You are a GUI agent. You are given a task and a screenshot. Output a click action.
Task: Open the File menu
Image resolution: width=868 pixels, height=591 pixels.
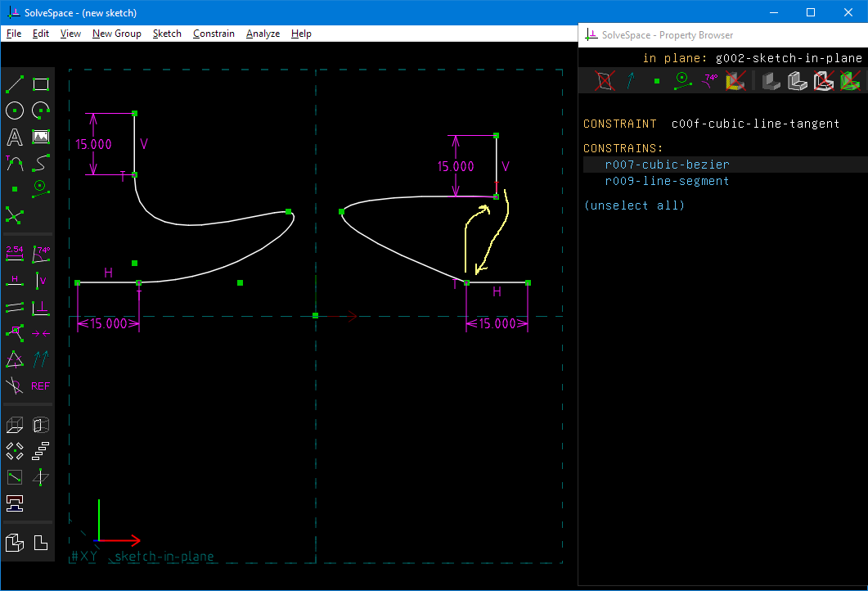(14, 34)
